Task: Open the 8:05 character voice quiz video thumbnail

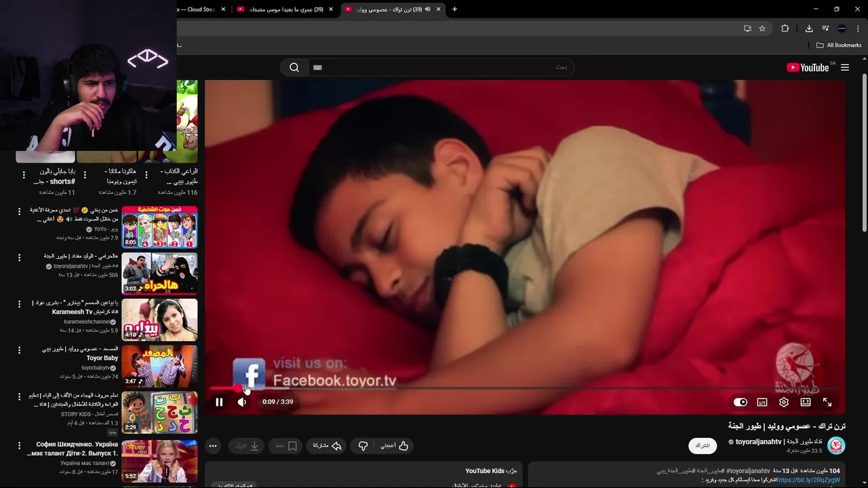Action: point(159,227)
